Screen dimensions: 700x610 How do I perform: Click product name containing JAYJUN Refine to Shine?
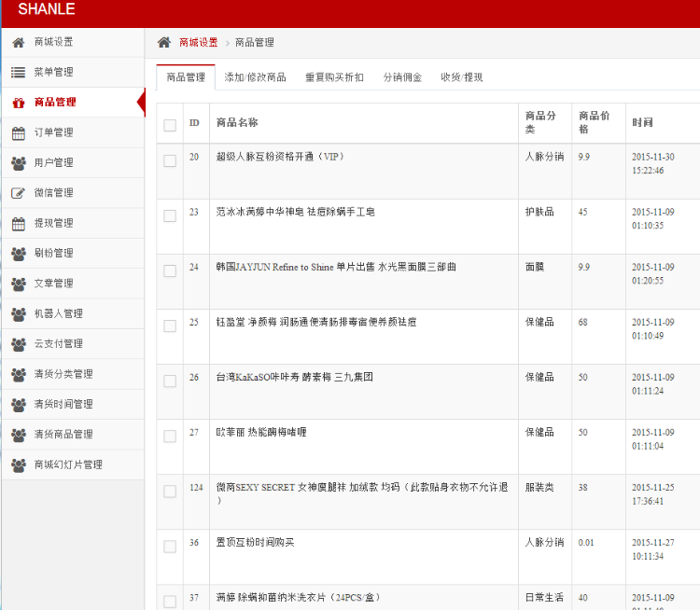(x=336, y=267)
